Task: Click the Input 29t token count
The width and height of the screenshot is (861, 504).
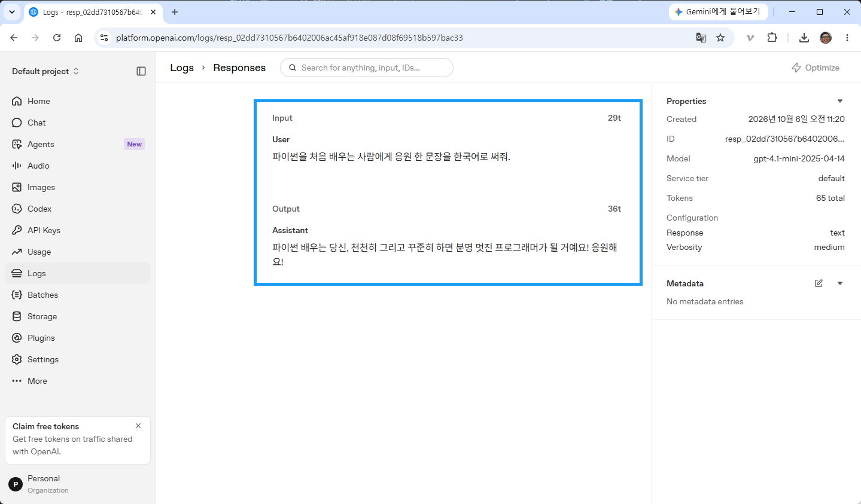Action: pos(614,118)
